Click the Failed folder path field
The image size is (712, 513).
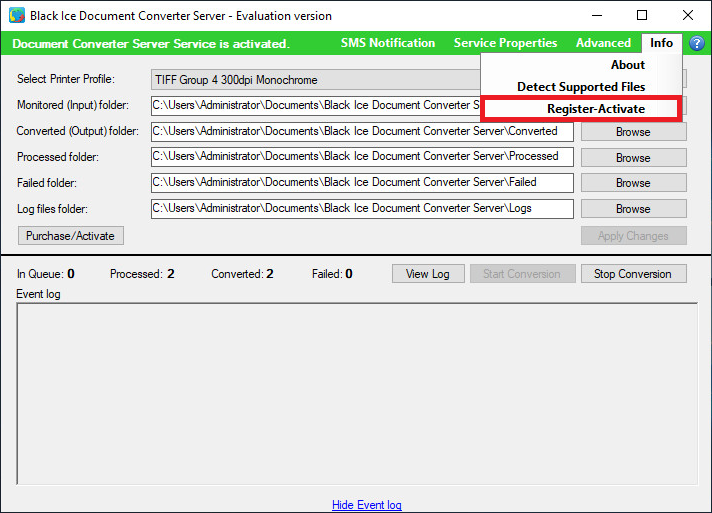click(362, 183)
